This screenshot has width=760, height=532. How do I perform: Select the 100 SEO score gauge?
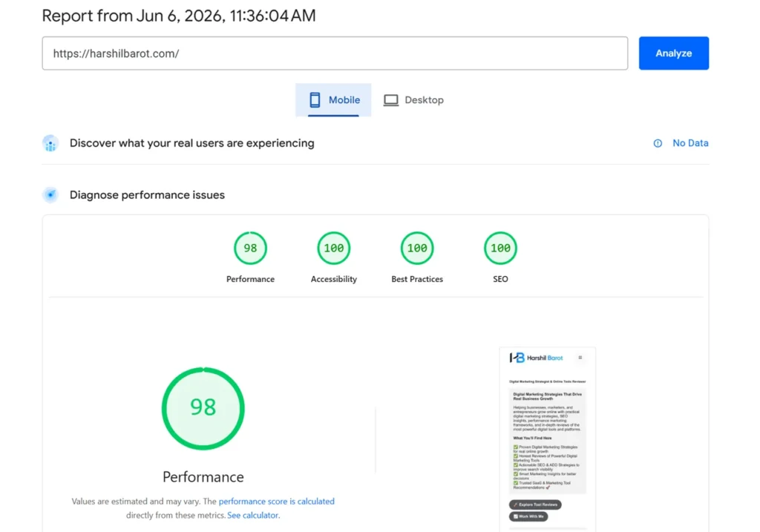[x=500, y=248]
